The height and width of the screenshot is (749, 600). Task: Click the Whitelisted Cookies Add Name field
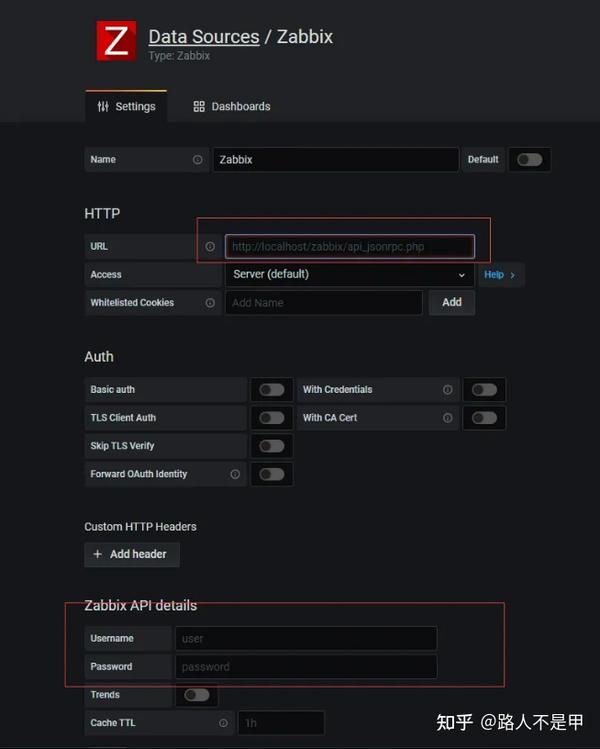pos(324,303)
